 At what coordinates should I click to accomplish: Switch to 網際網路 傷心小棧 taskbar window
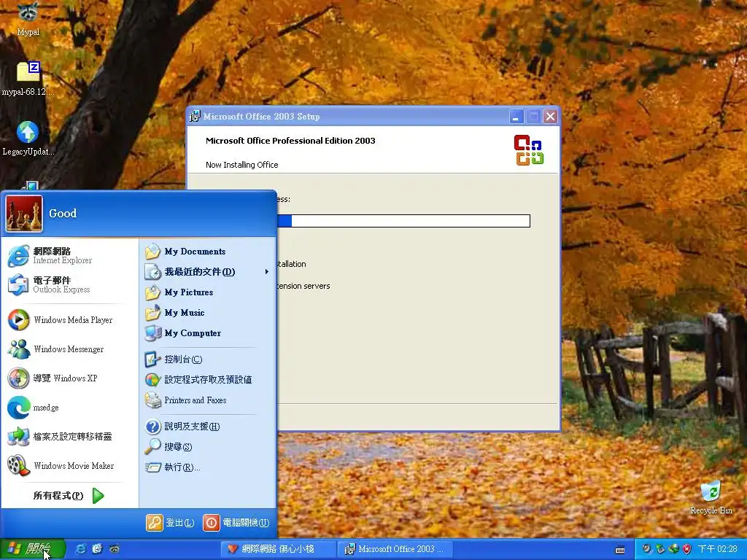(x=278, y=549)
